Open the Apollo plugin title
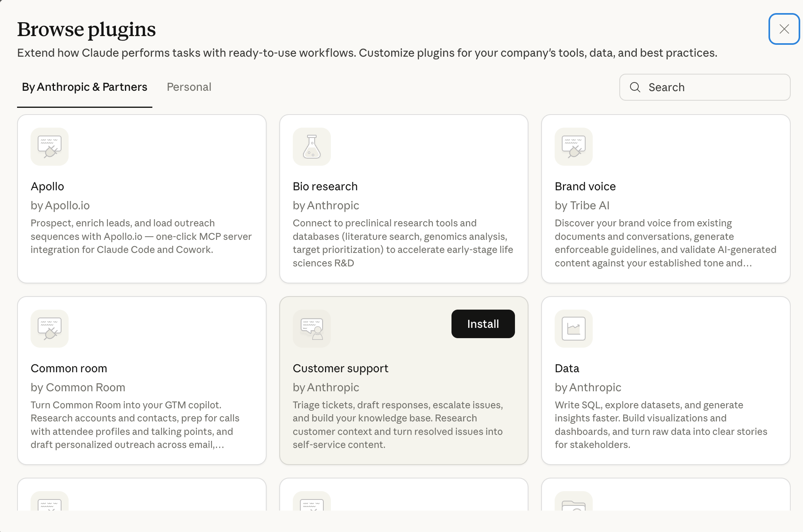The height and width of the screenshot is (532, 803). click(x=47, y=186)
